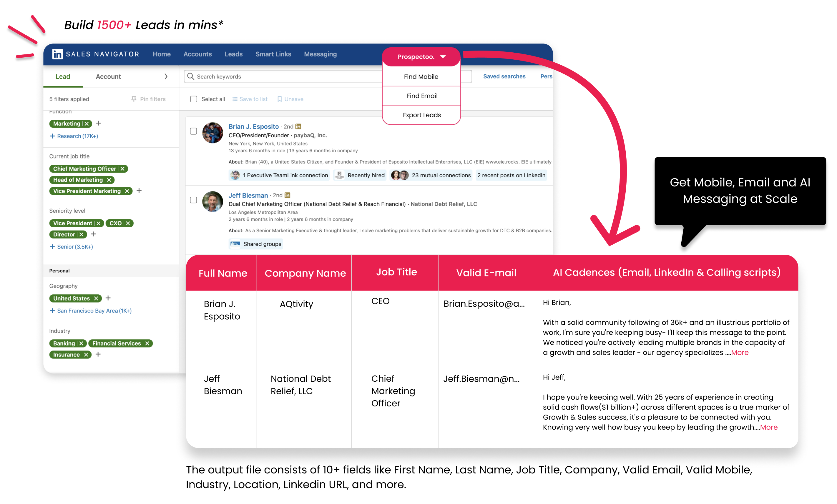The width and height of the screenshot is (837, 504).
Task: Click the LinkedIn logo in Sales Navigator
Action: 57,54
